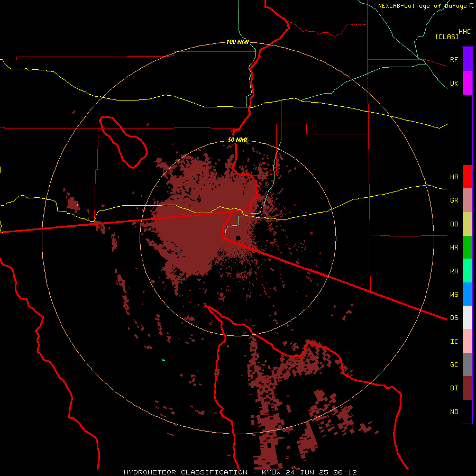Click the ND legend label
The width and height of the screenshot is (476, 476).
[454, 412]
